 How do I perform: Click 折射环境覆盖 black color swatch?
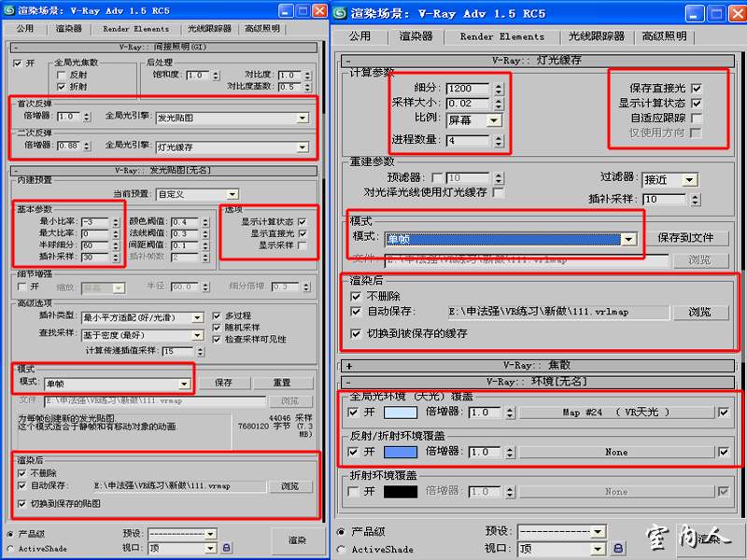click(x=401, y=492)
